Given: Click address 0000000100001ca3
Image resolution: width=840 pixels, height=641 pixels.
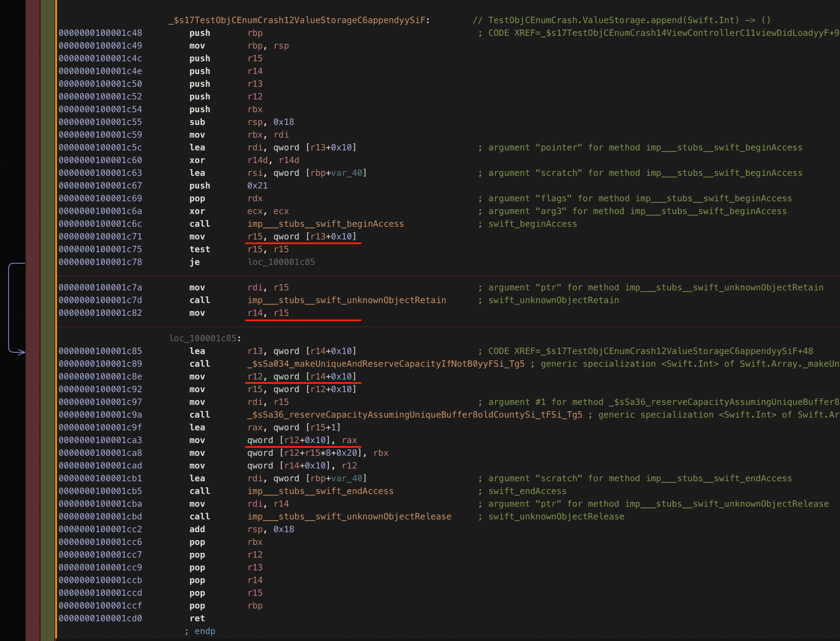Looking at the screenshot, I should tap(100, 440).
